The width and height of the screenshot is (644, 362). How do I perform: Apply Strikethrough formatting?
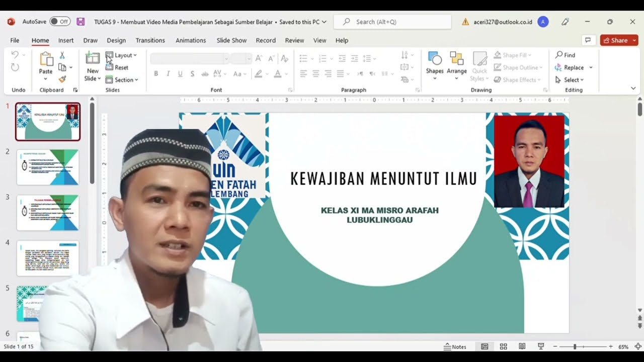click(x=205, y=74)
